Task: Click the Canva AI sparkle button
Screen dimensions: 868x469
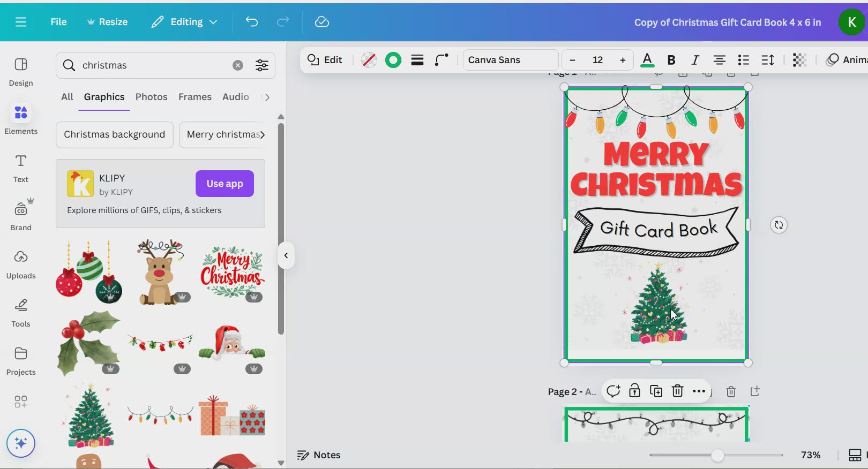Action: [x=21, y=443]
